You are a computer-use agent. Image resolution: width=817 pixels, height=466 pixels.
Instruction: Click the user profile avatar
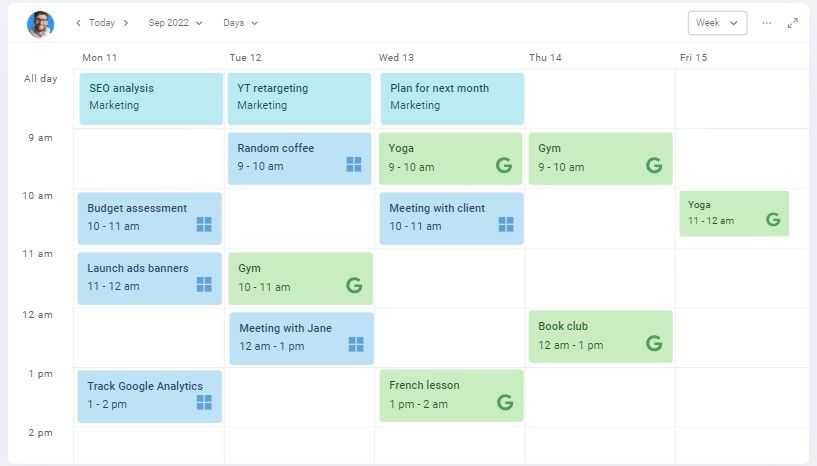[x=41, y=24]
